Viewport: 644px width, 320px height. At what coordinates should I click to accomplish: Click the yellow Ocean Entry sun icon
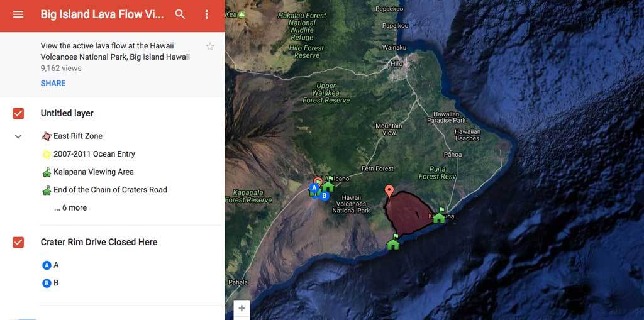pyautogui.click(x=47, y=154)
